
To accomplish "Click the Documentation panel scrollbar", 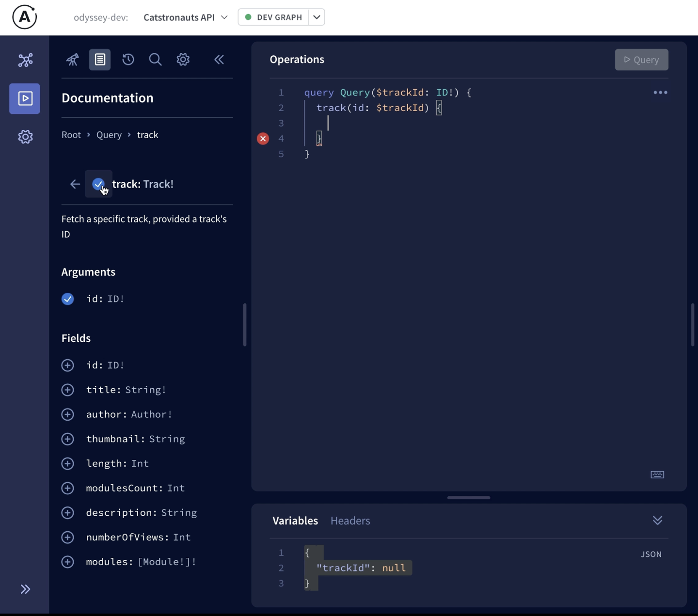I will (x=245, y=325).
